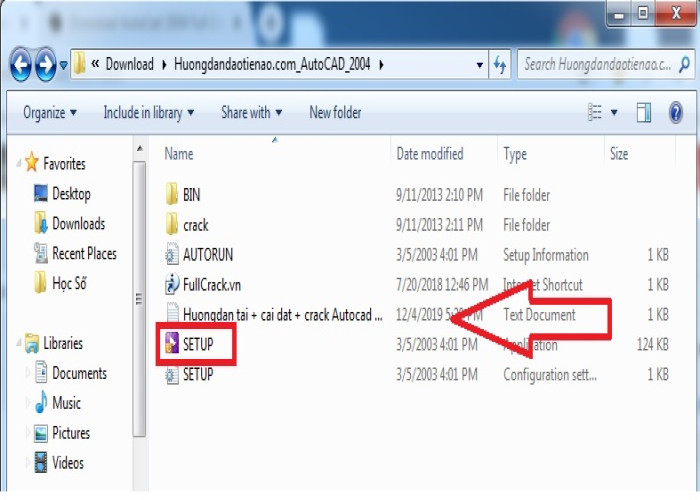
Task: Select Downloads in Favorites sidebar
Action: 78,224
